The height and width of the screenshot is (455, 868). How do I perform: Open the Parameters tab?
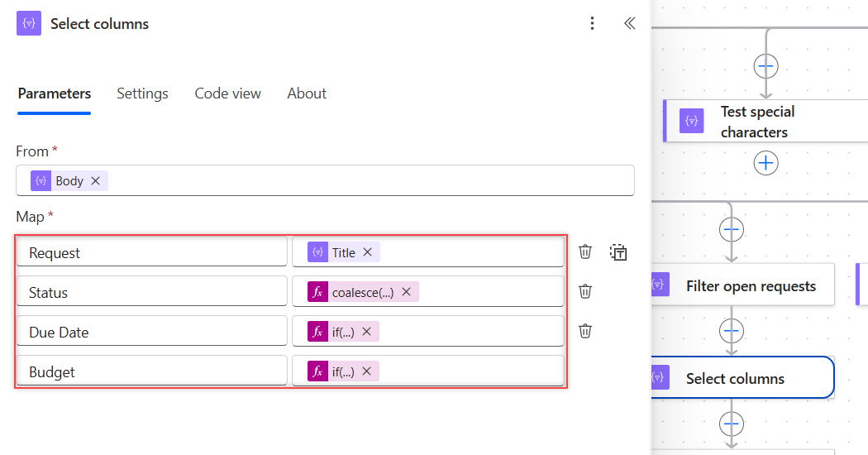(55, 93)
